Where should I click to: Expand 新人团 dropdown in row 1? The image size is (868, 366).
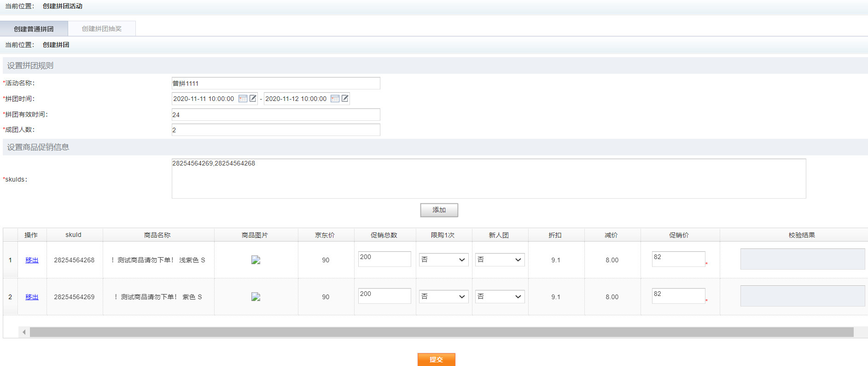click(500, 260)
